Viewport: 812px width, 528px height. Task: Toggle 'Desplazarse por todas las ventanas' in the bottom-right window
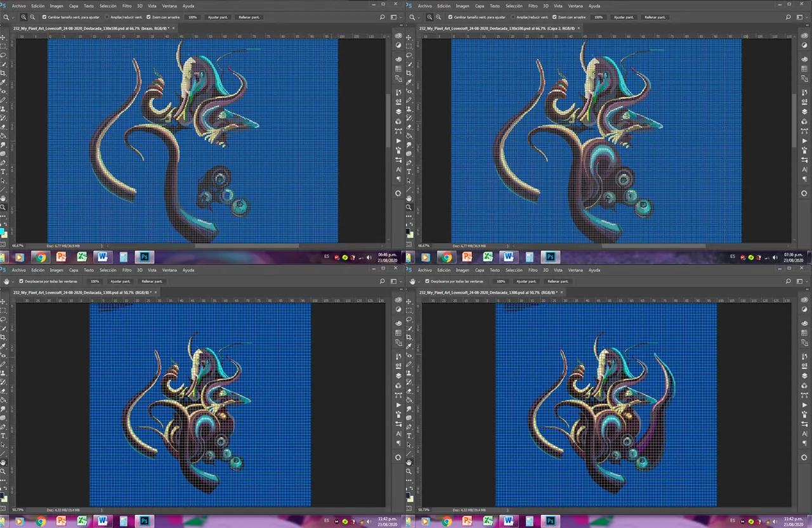tap(428, 281)
